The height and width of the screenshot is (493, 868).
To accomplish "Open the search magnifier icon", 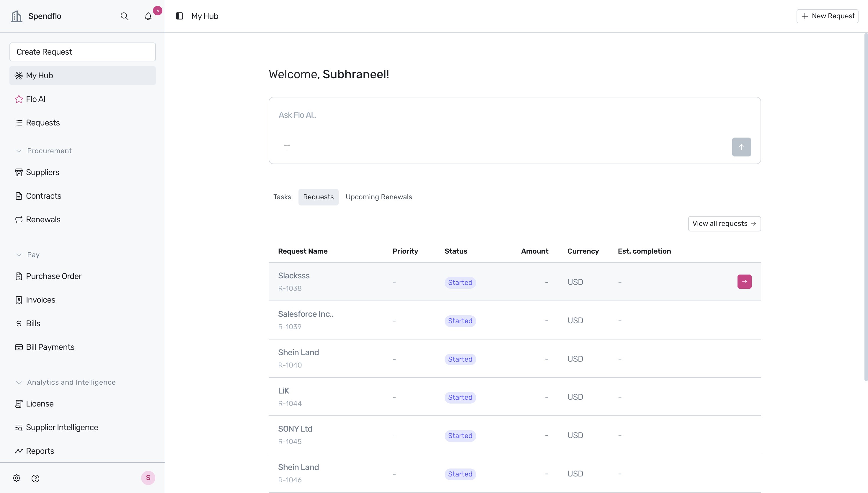I will 124,16.
